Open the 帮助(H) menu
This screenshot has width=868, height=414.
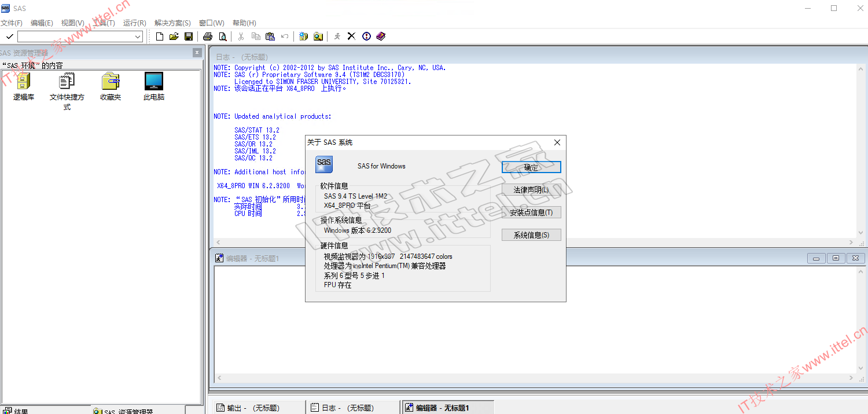244,23
